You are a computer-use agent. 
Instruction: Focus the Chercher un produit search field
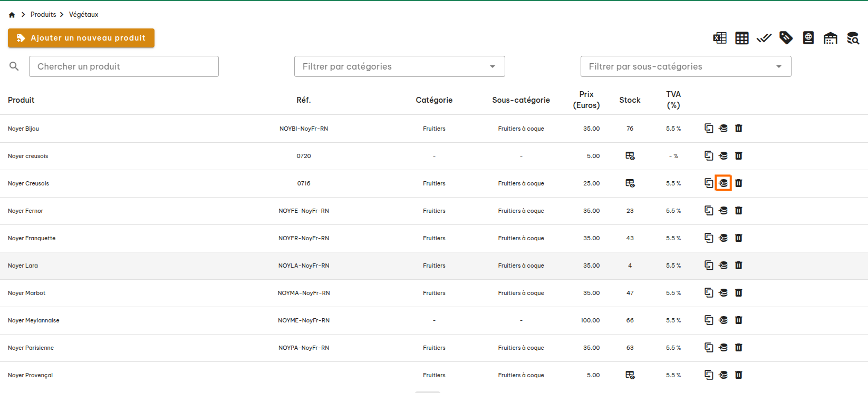pyautogui.click(x=124, y=66)
